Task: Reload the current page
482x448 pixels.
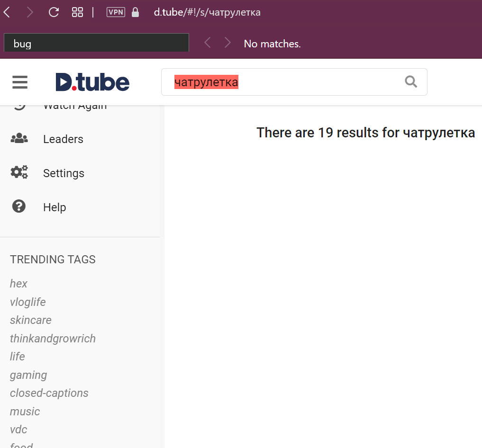Action: [54, 12]
